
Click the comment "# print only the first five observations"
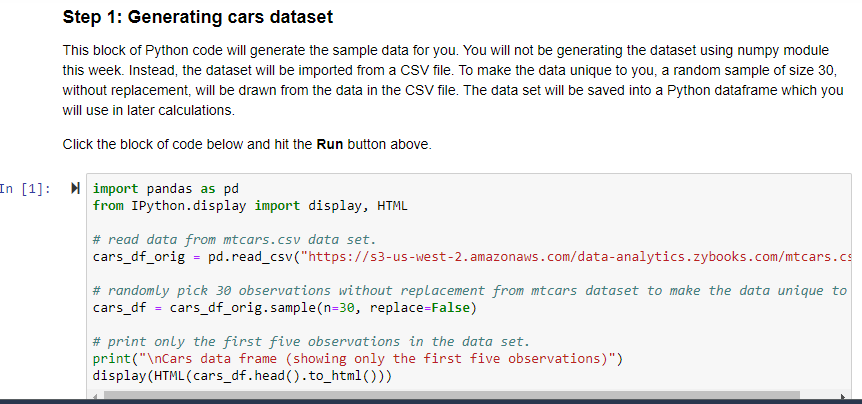311,341
